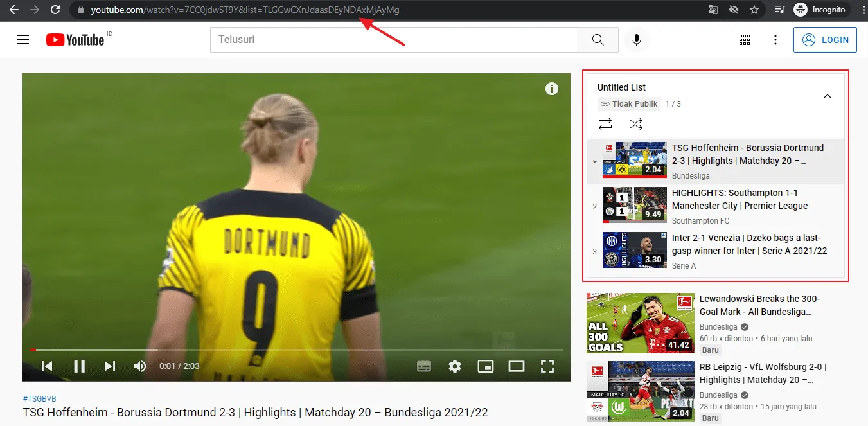Collapse the Untitled List playlist panel
Screen dimensions: 868x426
828,96
